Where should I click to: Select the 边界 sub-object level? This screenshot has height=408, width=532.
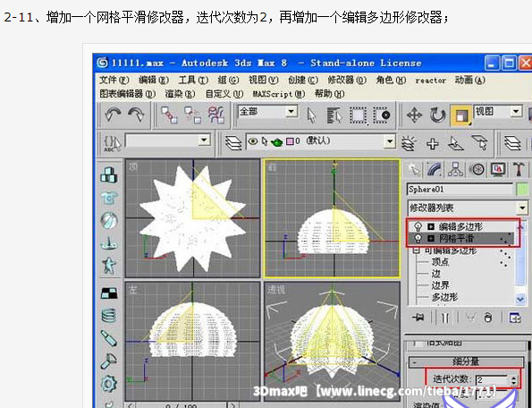[440, 285]
